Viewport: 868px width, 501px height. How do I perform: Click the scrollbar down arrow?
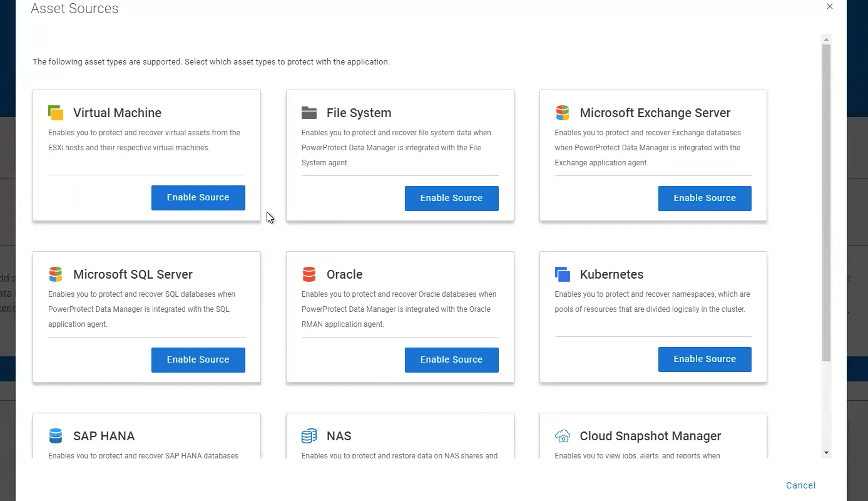pyautogui.click(x=827, y=453)
